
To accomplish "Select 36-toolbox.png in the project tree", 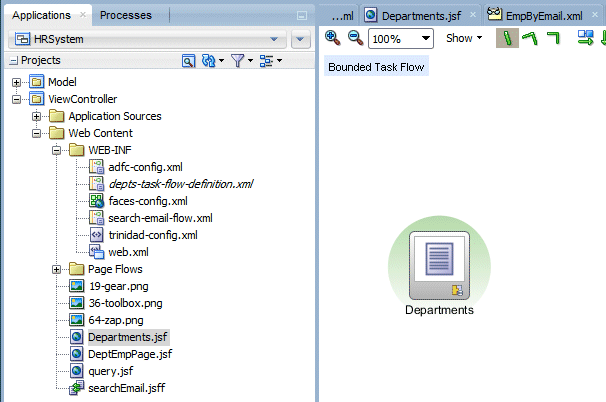I will 125,303.
